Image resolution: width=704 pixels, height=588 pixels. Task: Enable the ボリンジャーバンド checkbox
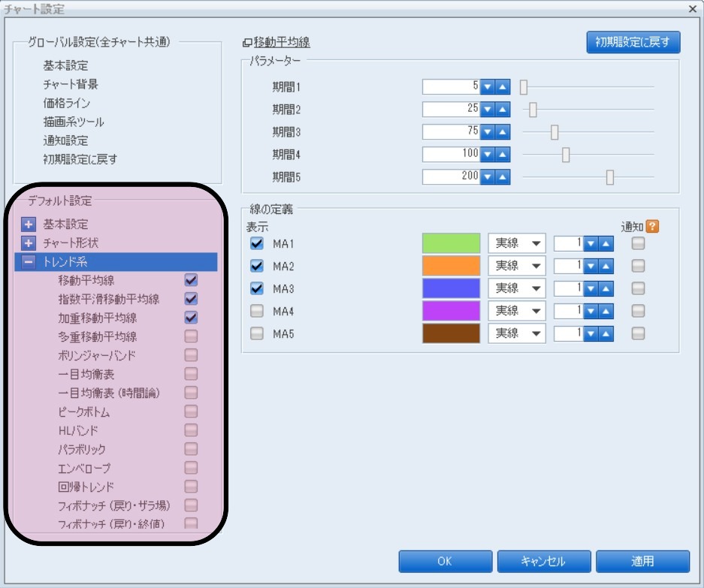(x=191, y=355)
